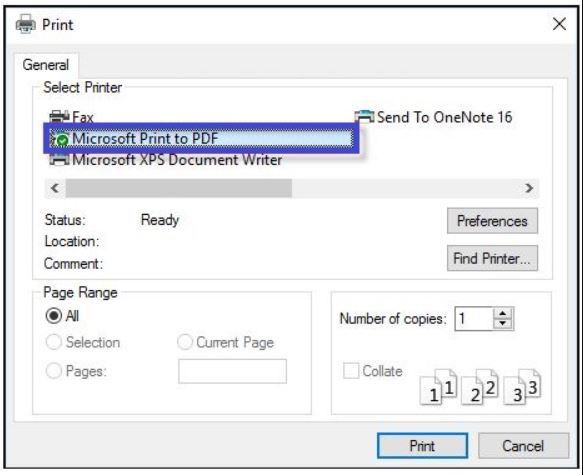Open printer Preferences
The image size is (583, 475).
tap(492, 221)
